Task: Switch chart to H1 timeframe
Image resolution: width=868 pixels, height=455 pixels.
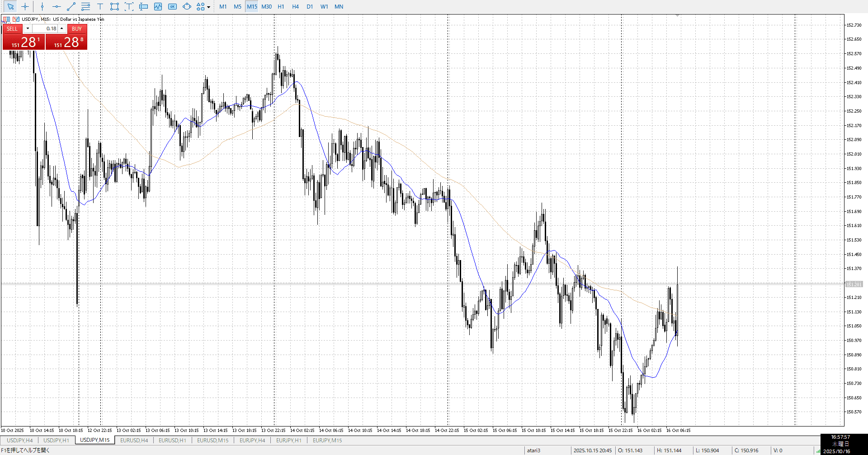Action: 281,6
